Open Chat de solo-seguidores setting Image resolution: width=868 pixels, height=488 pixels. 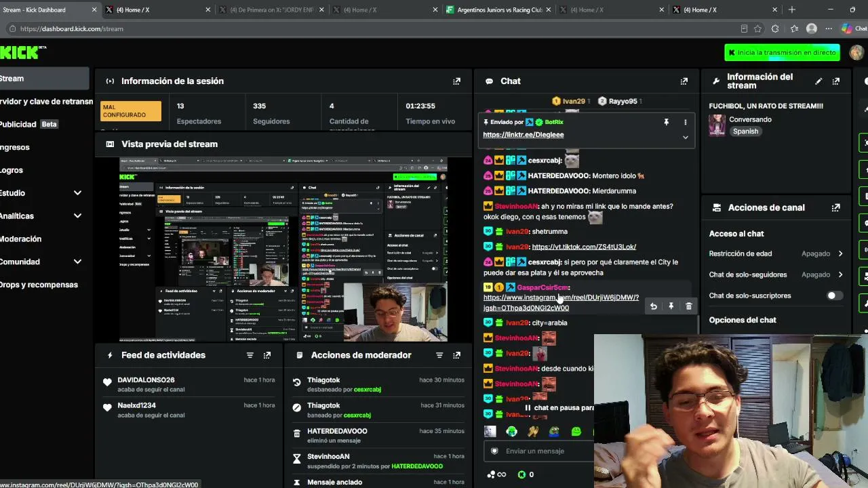coord(776,274)
